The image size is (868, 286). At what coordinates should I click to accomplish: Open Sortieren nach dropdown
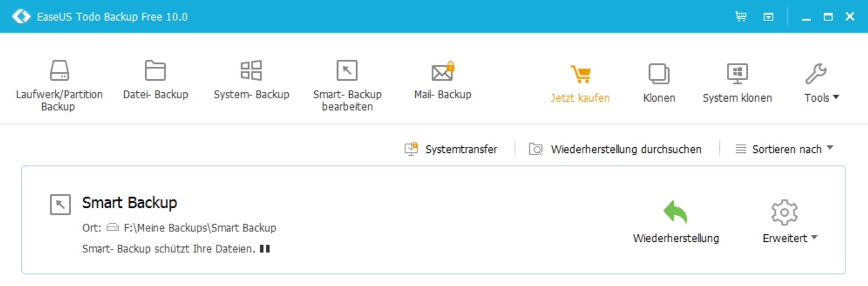coord(784,149)
